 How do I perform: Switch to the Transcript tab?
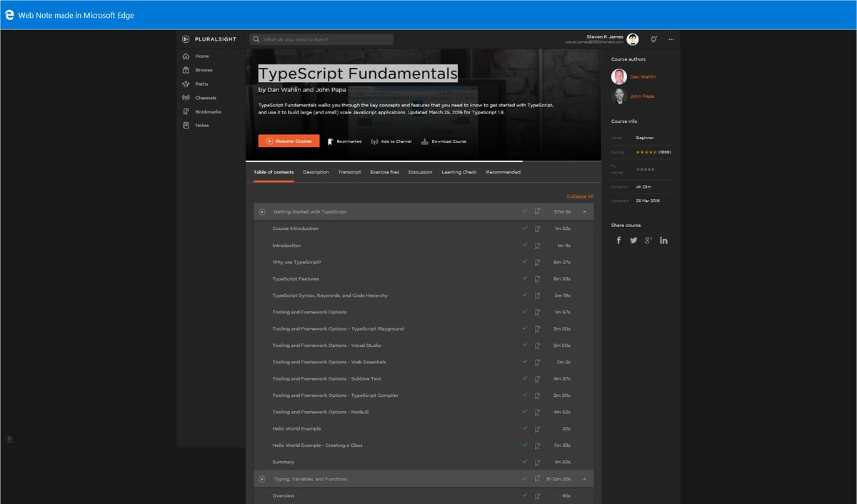coord(349,172)
